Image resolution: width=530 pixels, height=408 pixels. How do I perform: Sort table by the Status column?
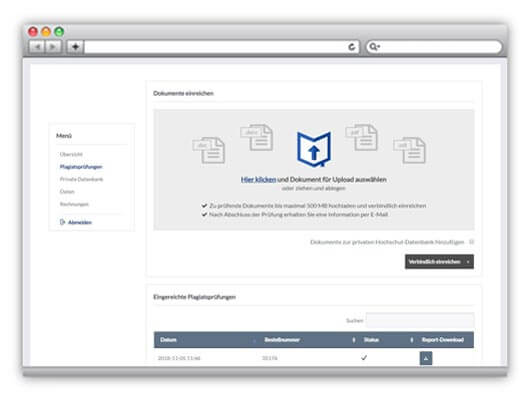click(x=371, y=340)
